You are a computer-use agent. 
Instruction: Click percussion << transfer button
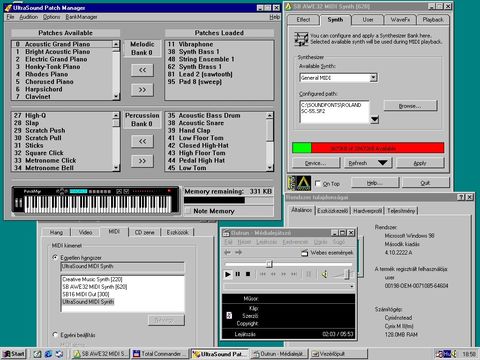(x=142, y=141)
